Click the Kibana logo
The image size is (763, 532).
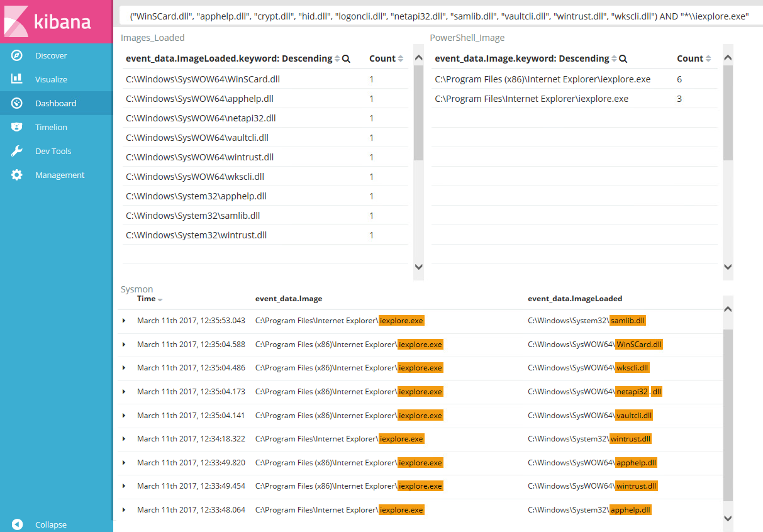click(57, 21)
